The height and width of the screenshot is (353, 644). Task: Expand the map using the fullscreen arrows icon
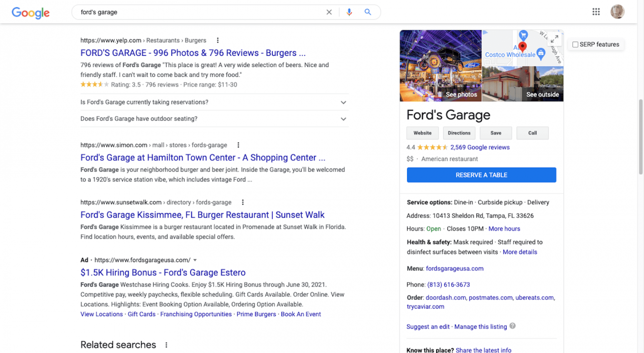point(555,38)
